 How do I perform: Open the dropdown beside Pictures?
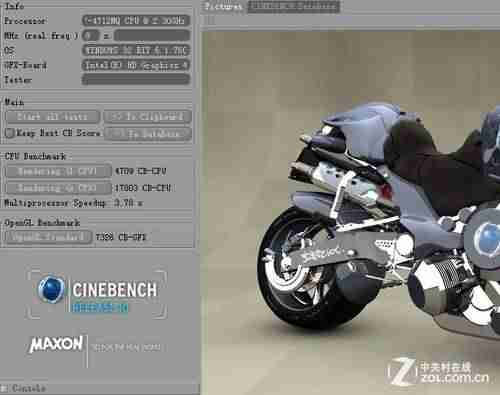[x=293, y=6]
